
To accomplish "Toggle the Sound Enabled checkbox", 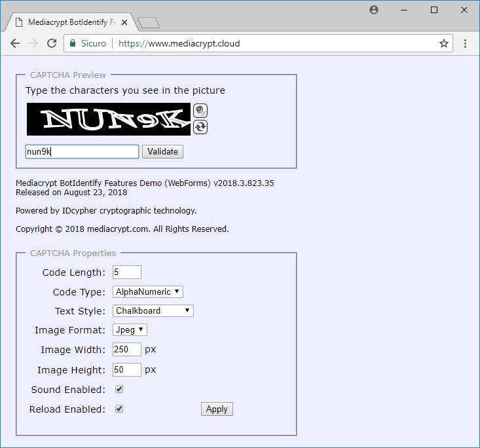I will (119, 389).
